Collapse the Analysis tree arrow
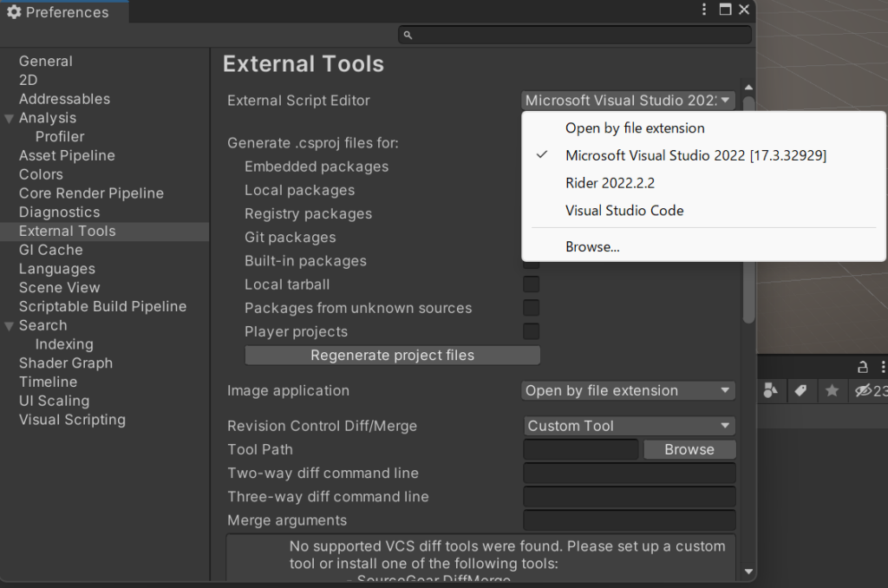The height and width of the screenshot is (588, 888). click(9, 119)
